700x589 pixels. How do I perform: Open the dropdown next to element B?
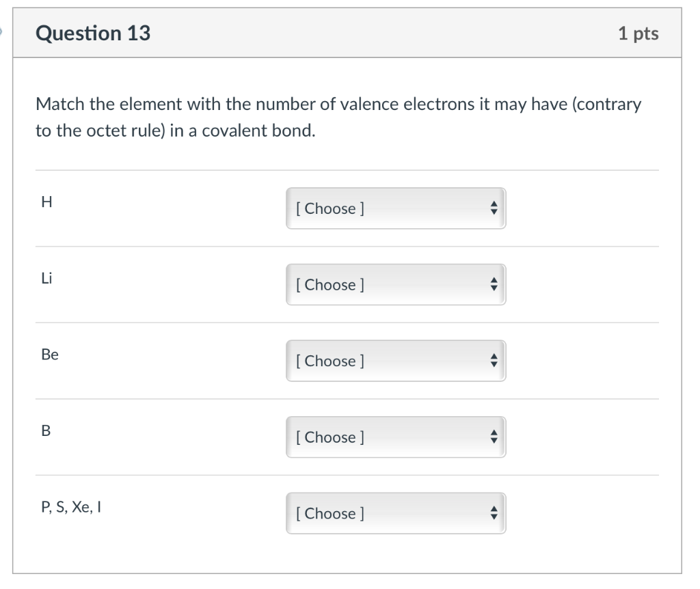click(x=395, y=437)
